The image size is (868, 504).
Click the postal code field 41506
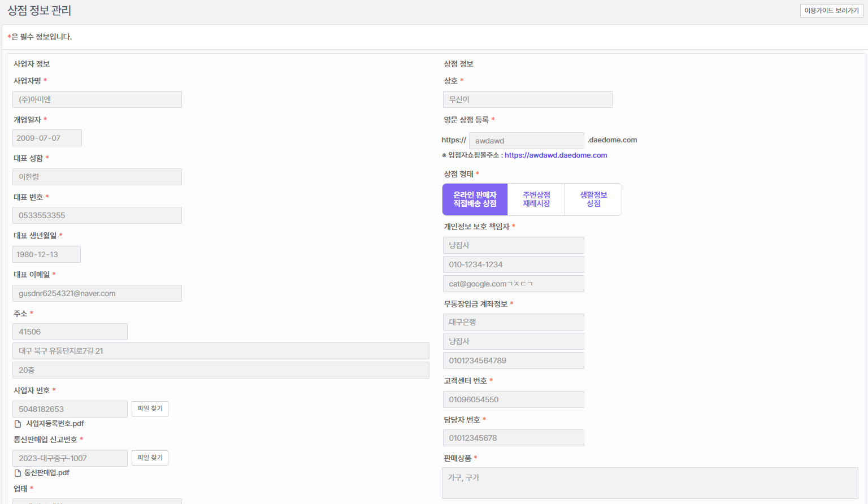point(70,332)
